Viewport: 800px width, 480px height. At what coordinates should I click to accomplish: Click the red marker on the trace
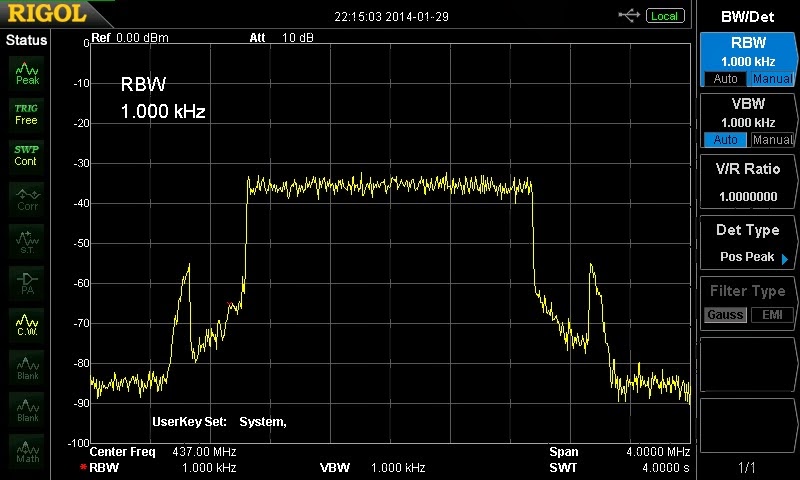tap(230, 305)
